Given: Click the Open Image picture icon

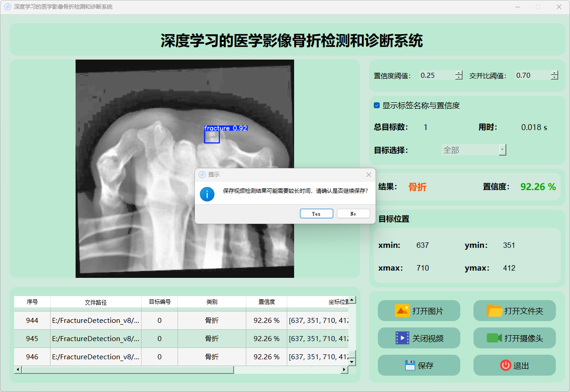Looking at the screenshot, I should [402, 311].
